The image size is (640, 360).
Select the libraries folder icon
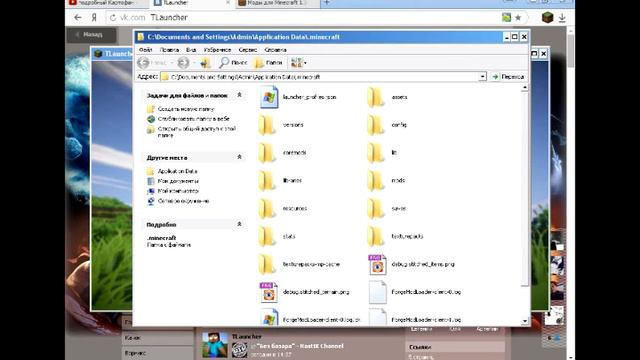pyautogui.click(x=267, y=180)
